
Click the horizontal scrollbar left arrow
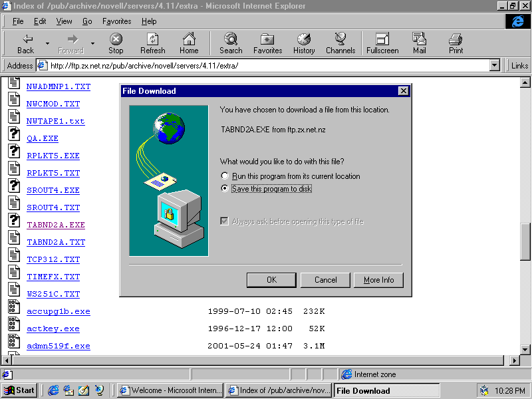tap(7, 360)
